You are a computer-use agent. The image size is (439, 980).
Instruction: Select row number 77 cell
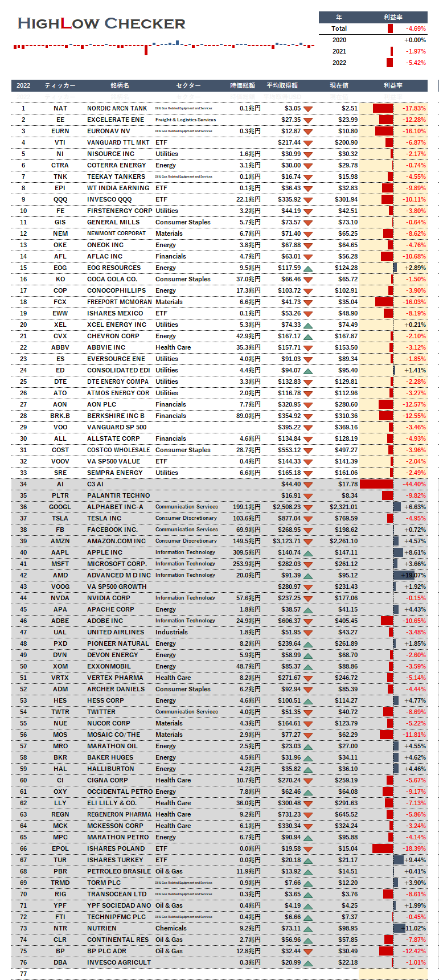23,974
